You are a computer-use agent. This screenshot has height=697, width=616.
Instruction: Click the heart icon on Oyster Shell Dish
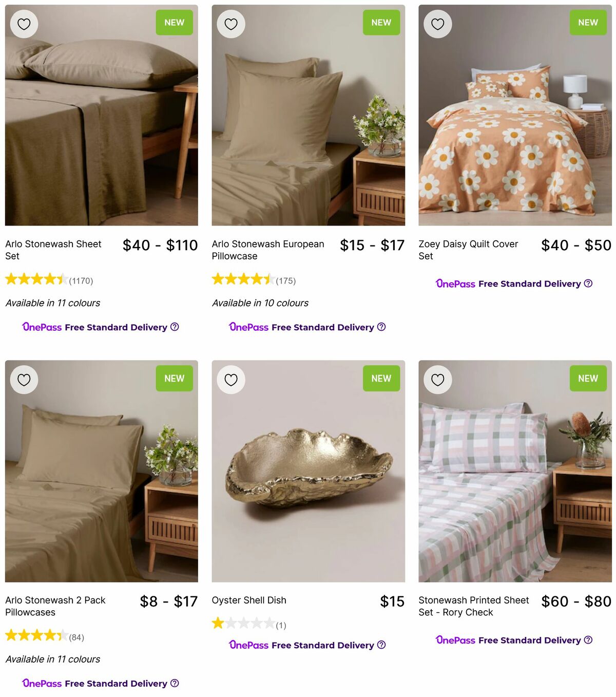pos(231,379)
